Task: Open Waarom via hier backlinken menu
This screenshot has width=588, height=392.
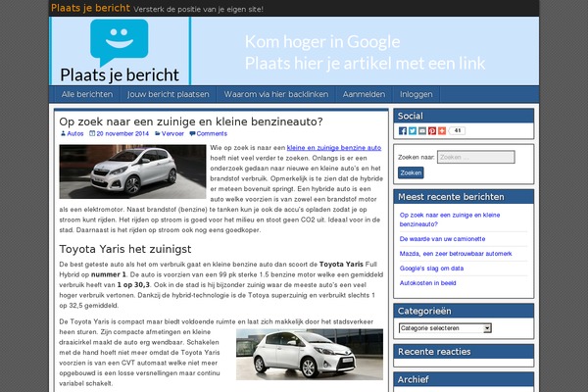Action: click(276, 94)
